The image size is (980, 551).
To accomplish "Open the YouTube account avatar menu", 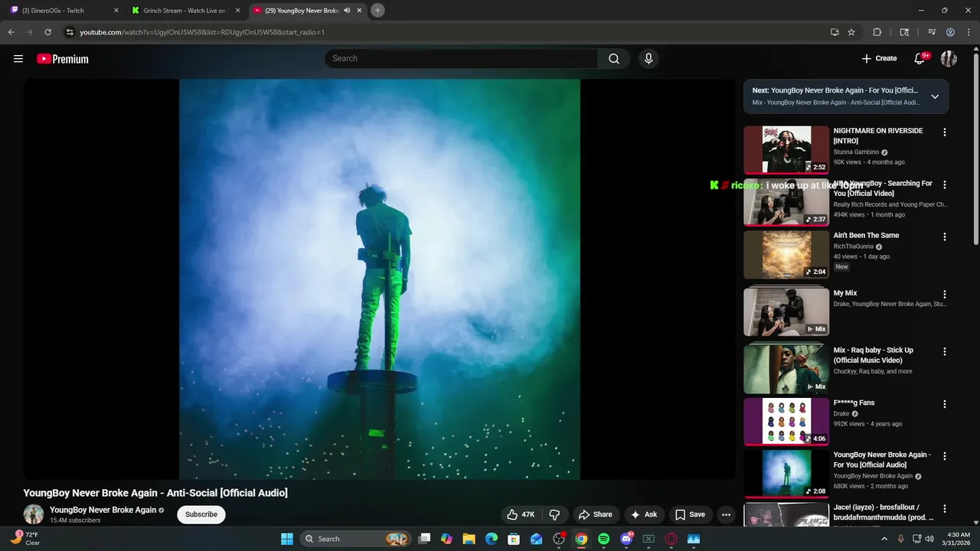I will click(x=949, y=59).
